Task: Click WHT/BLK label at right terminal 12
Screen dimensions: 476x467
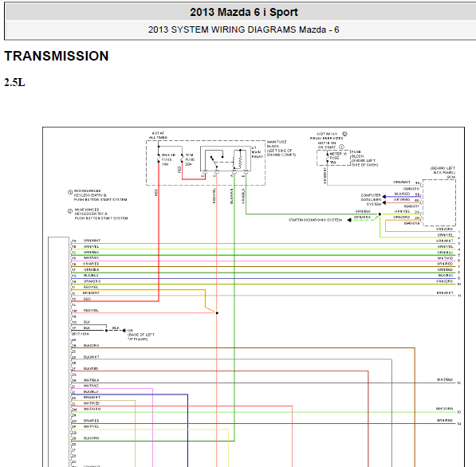Action: (x=445, y=379)
